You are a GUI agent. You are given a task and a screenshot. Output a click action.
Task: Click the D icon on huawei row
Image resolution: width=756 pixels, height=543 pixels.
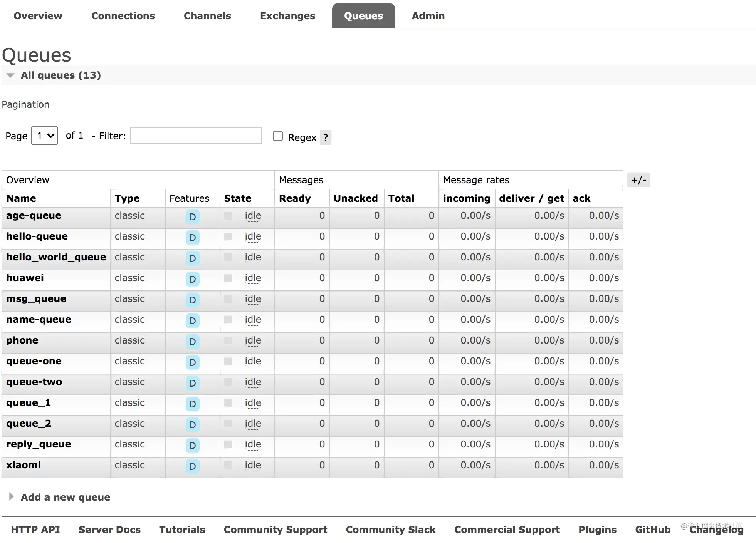click(192, 278)
